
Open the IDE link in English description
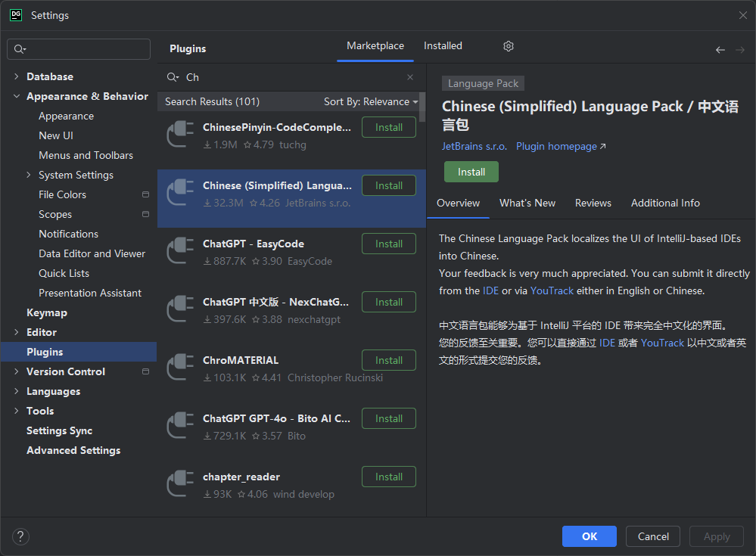pyautogui.click(x=491, y=290)
